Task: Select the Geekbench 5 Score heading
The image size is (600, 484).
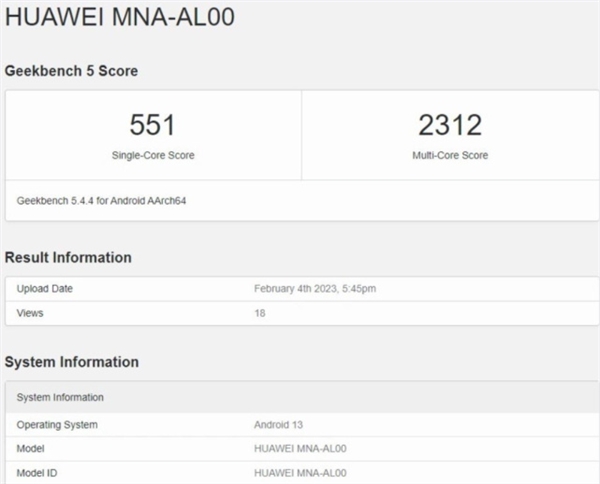Action: [x=71, y=71]
